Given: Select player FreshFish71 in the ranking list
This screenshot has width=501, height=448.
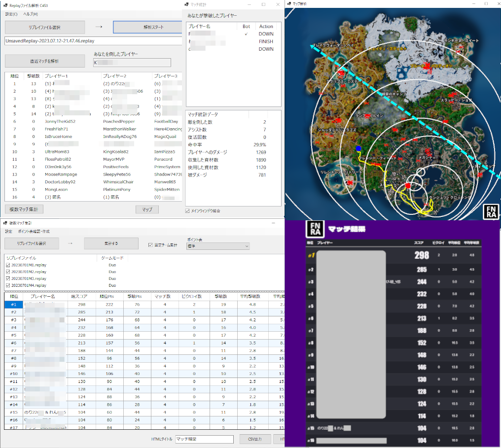Looking at the screenshot, I should 57,129.
